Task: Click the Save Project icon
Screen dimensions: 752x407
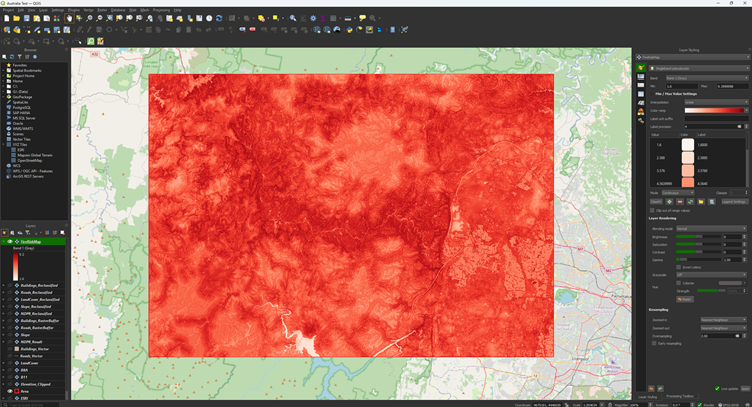Action: tap(25, 18)
